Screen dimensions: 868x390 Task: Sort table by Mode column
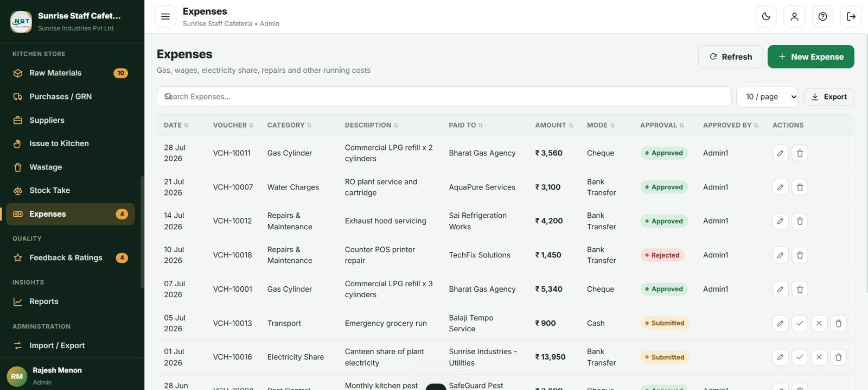coord(601,125)
